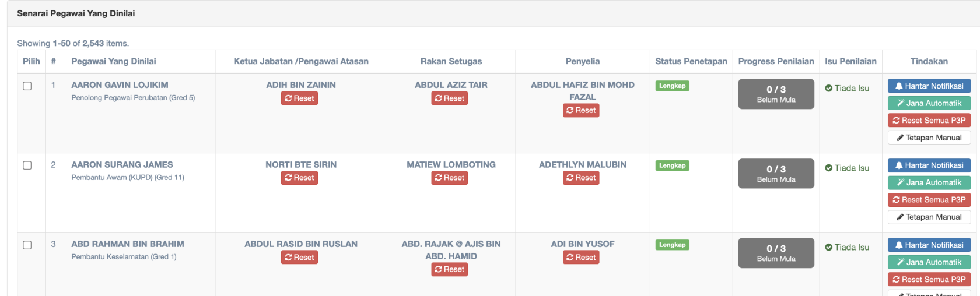This screenshot has height=296, width=980.
Task: Click the 0/3 Belum Mula progress for row 1
Action: pos(776,94)
